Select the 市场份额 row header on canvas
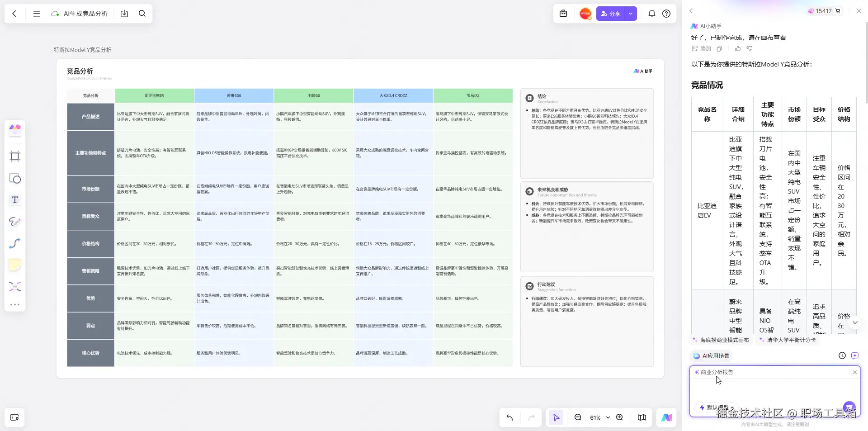This screenshot has height=431, width=868. coord(90,189)
